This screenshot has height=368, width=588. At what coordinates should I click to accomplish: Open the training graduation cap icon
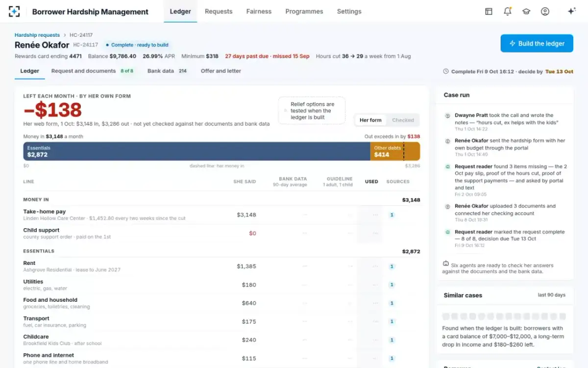[526, 11]
